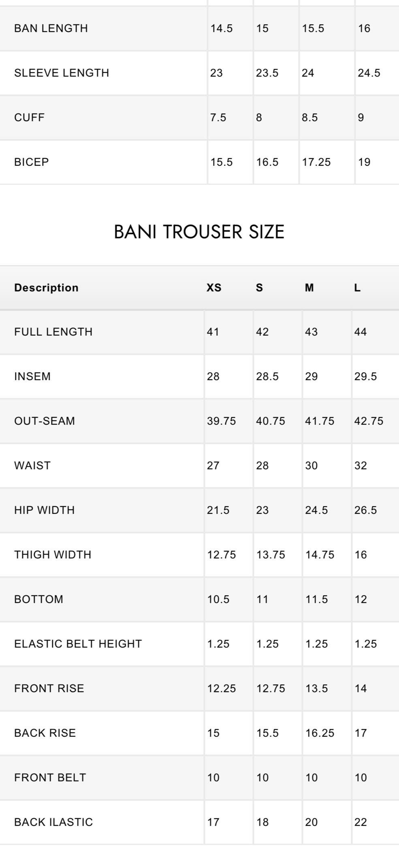Viewport: 399px width, 868px height.
Task: Select the WAIST row label
Action: click(32, 466)
